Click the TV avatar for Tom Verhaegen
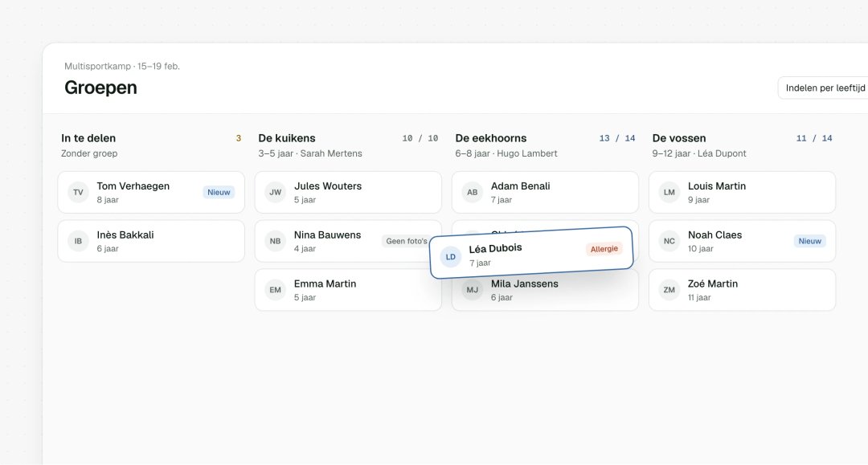This screenshot has width=868, height=465. coord(78,193)
